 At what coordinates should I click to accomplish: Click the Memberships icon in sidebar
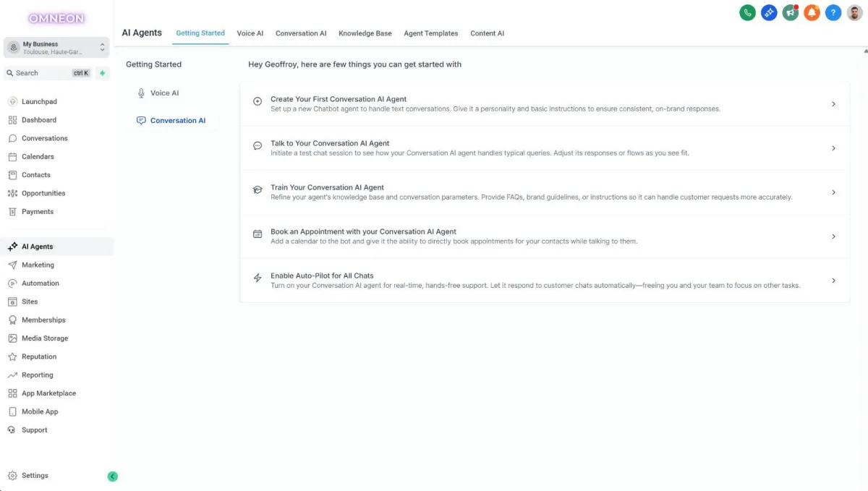coord(12,320)
